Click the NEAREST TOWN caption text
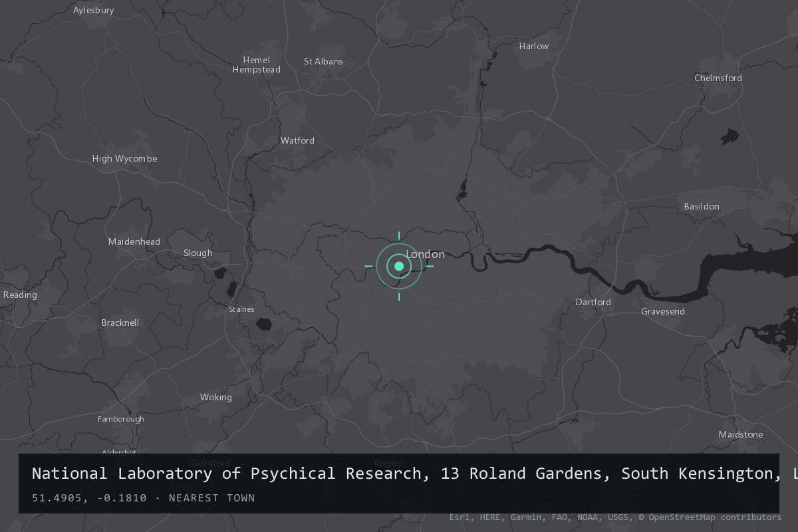Screen dimensions: 798x532 (x=211, y=498)
